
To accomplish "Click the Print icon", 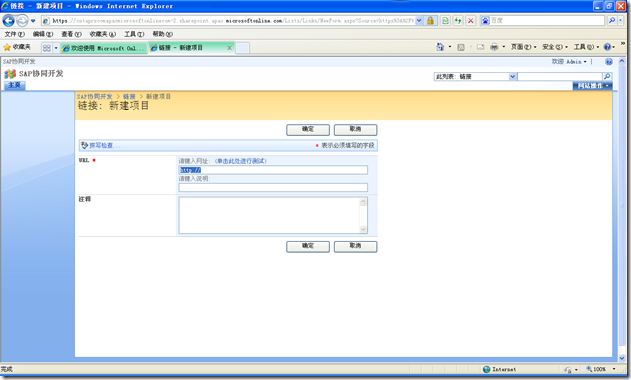I will click(494, 47).
